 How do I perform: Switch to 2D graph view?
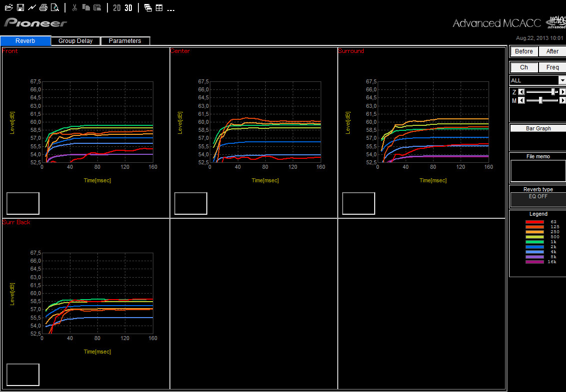coord(116,7)
